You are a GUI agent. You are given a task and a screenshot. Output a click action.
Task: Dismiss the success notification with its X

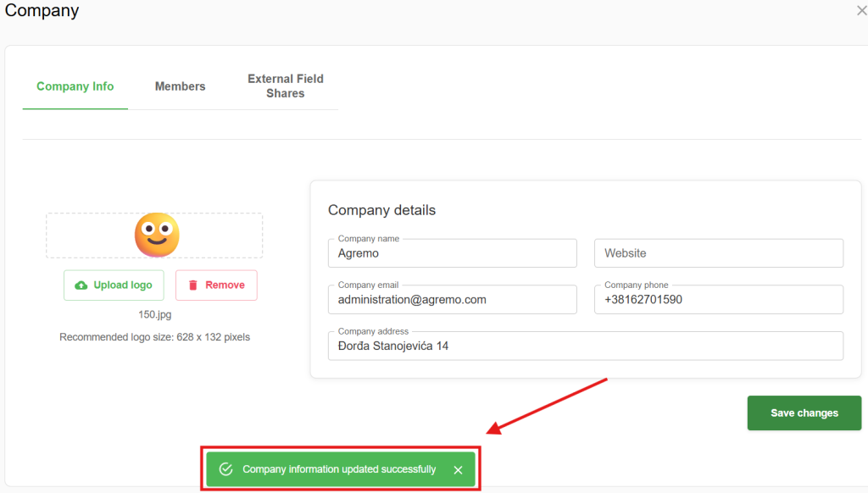tap(458, 470)
